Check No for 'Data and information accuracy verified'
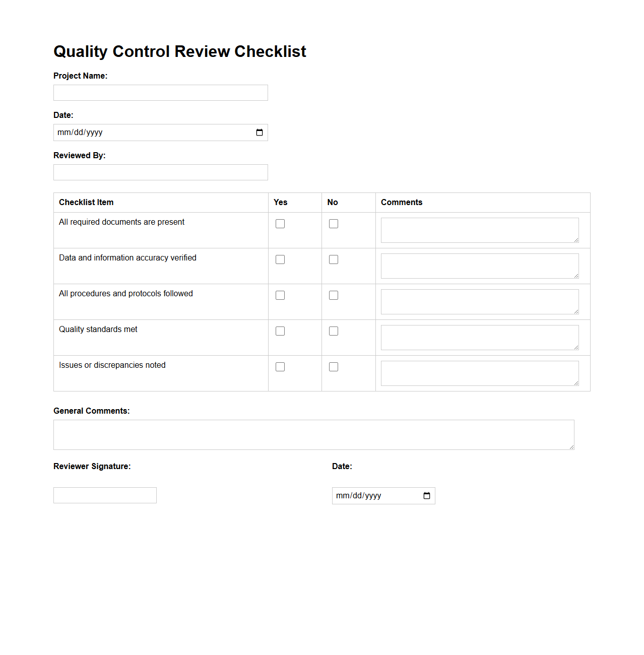 coord(334,259)
